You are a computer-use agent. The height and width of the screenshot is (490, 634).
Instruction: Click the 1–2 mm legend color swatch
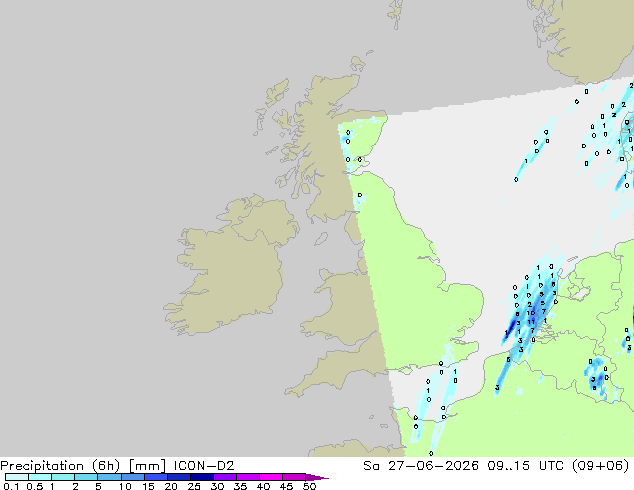click(63, 477)
